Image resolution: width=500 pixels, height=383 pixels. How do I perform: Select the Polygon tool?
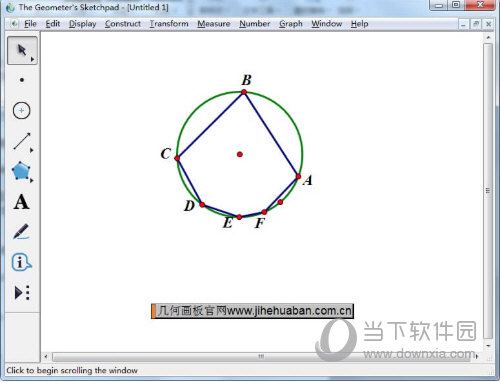21,171
